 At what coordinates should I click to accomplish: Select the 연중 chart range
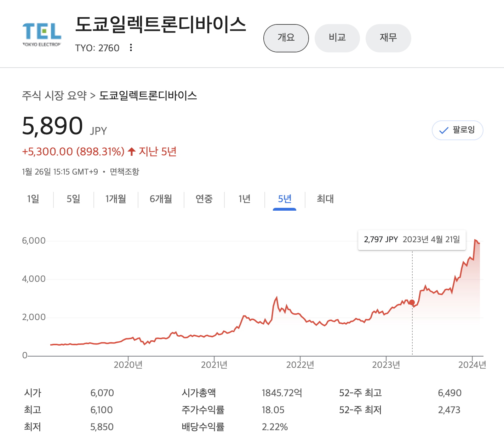click(x=204, y=199)
